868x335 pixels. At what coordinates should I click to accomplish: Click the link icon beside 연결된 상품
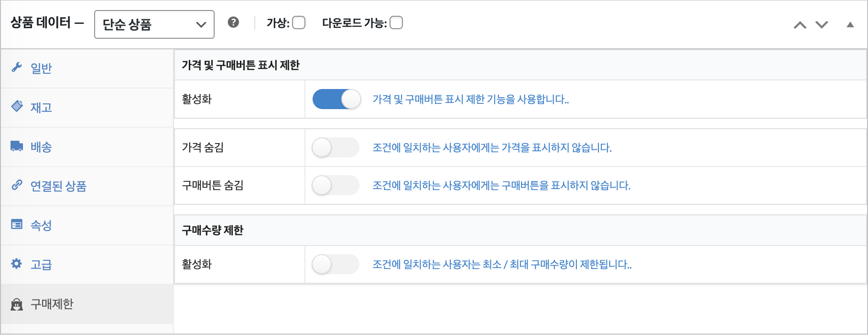17,185
